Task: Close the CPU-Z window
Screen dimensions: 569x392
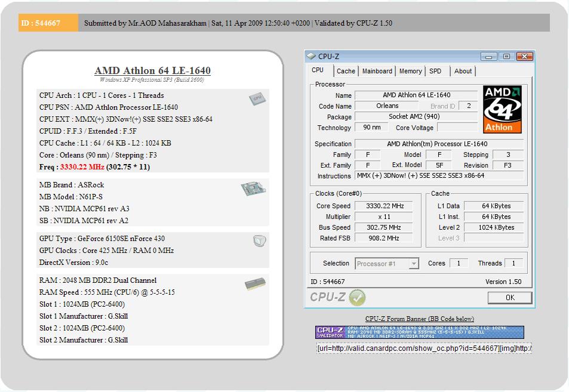Action: click(524, 57)
